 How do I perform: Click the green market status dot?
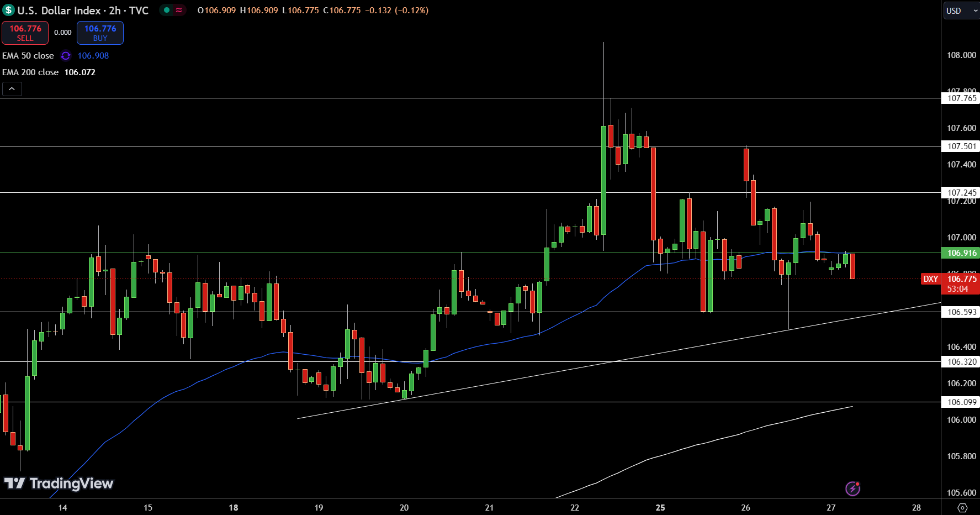[166, 10]
